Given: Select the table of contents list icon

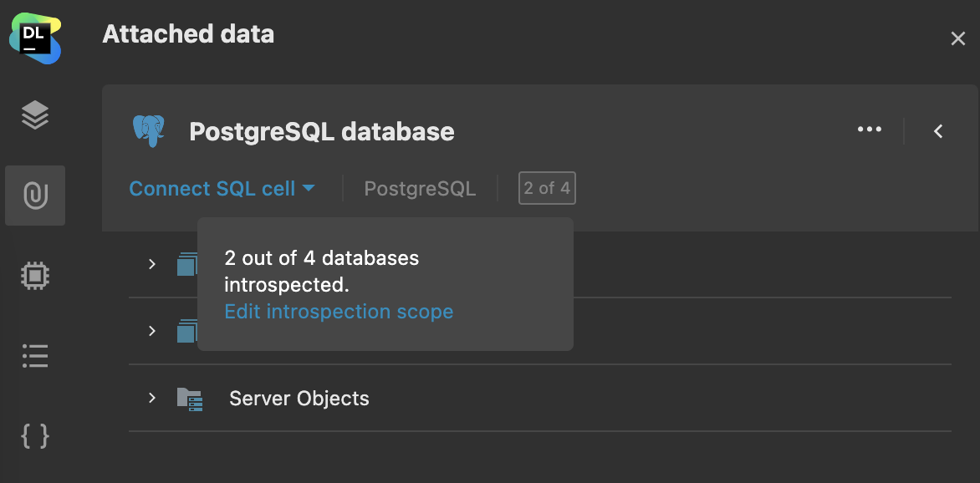Looking at the screenshot, I should tap(34, 356).
